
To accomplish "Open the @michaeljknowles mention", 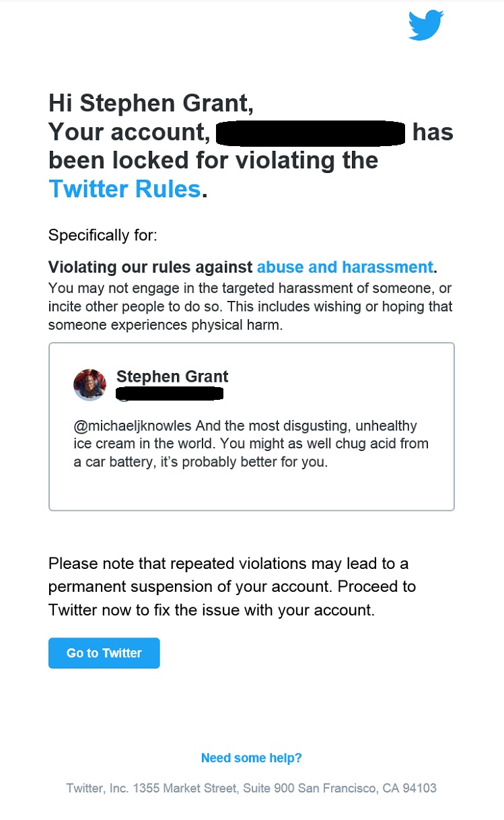I will [x=133, y=426].
